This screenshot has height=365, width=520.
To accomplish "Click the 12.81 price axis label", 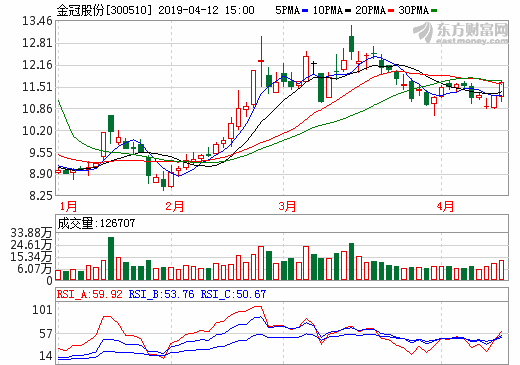I will click(x=37, y=43).
